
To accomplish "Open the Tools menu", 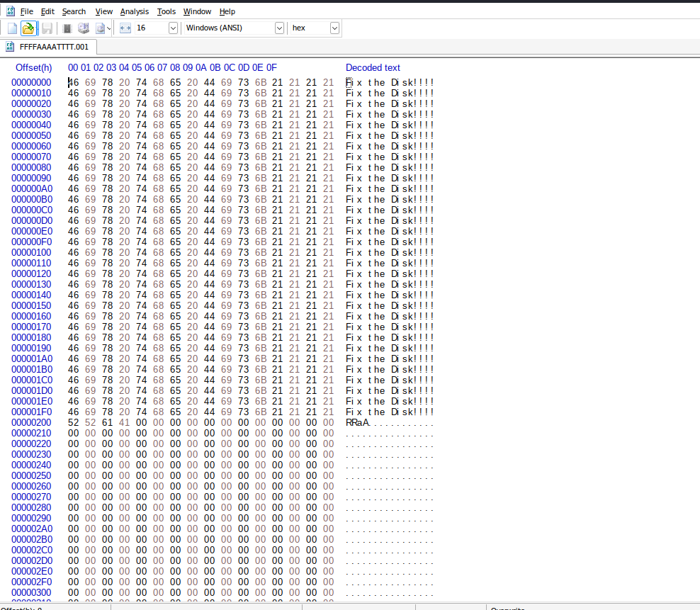I will coord(166,11).
